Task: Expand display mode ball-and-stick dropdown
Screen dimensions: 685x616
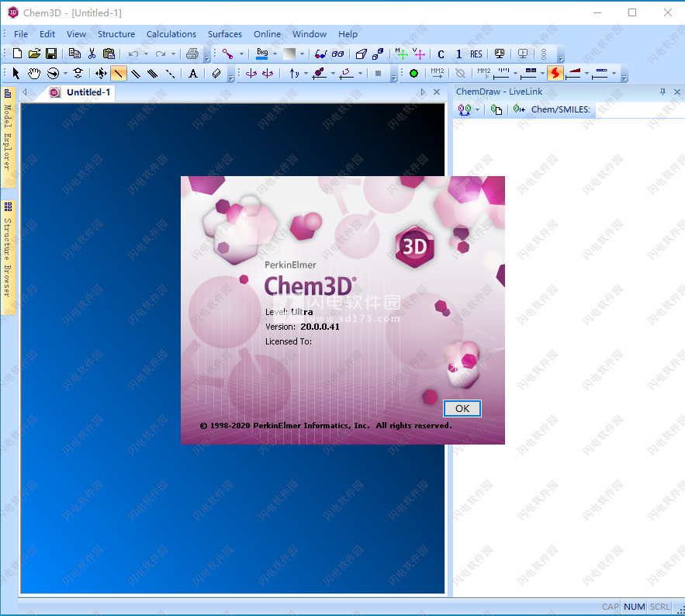Action: [x=241, y=54]
